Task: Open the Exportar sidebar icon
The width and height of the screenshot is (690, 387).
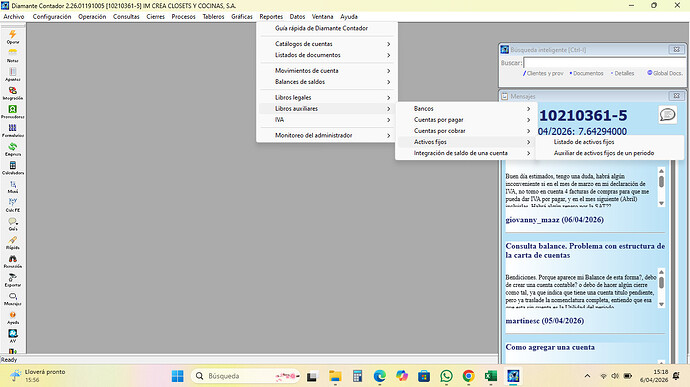Action: pyautogui.click(x=13, y=280)
